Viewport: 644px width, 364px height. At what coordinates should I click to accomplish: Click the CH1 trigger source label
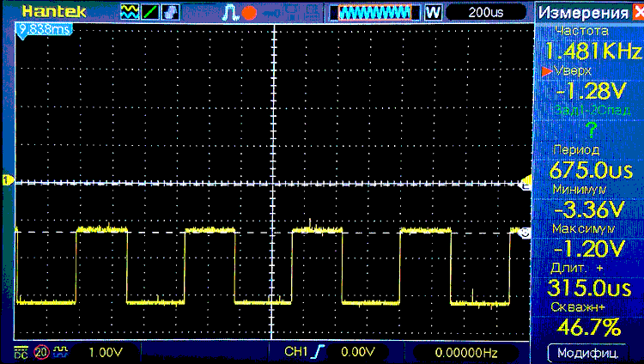point(295,352)
